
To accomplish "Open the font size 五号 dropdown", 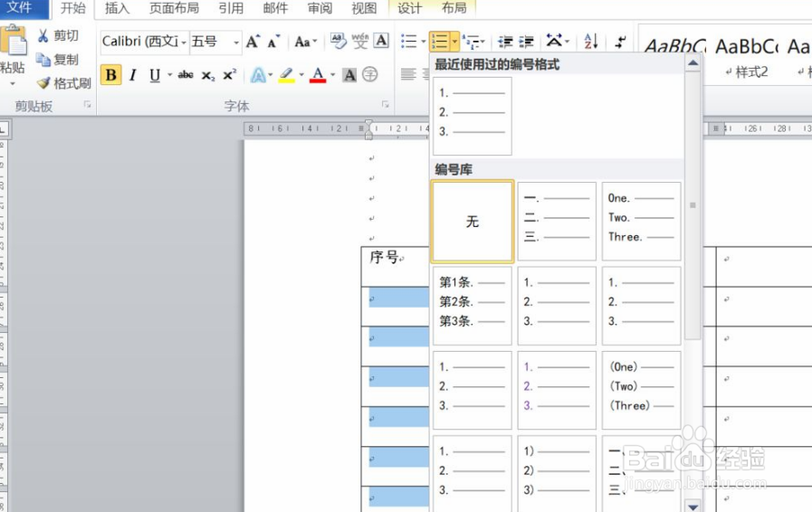I will pos(236,42).
